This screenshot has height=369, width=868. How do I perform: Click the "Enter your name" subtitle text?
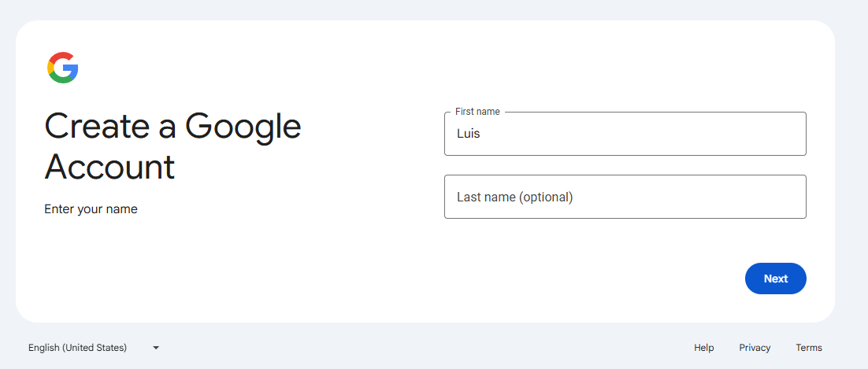point(91,209)
